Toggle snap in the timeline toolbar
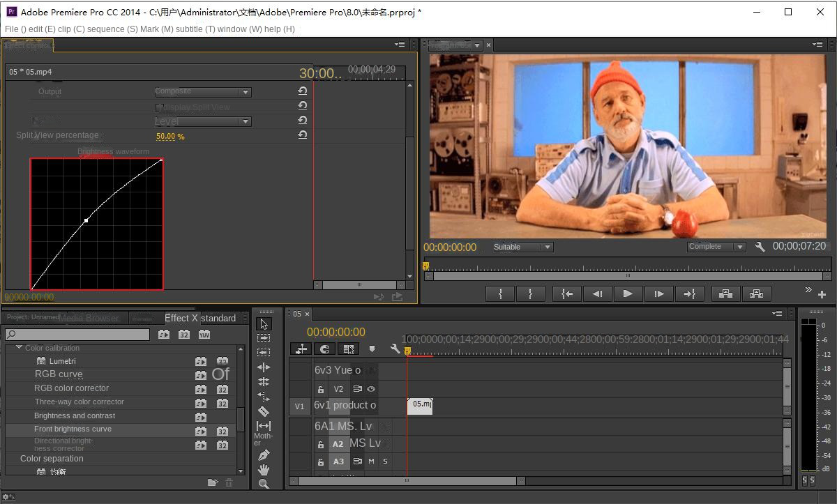The height and width of the screenshot is (504, 837). [324, 349]
